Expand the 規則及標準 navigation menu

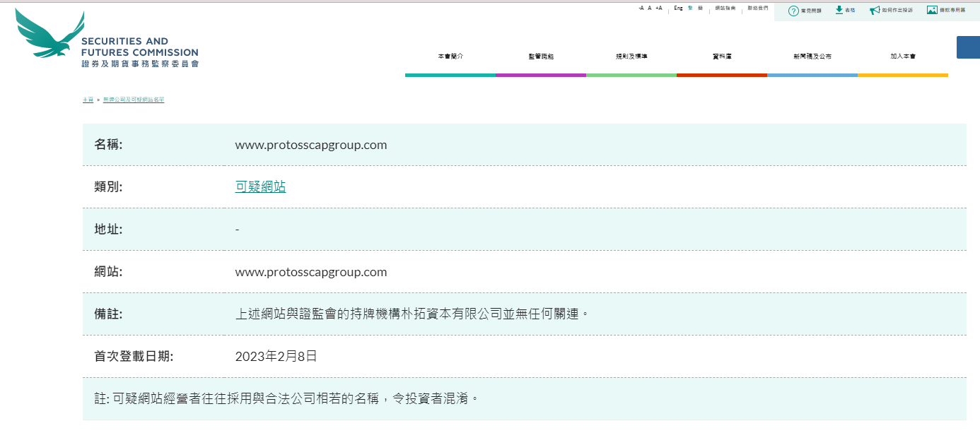coord(631,56)
